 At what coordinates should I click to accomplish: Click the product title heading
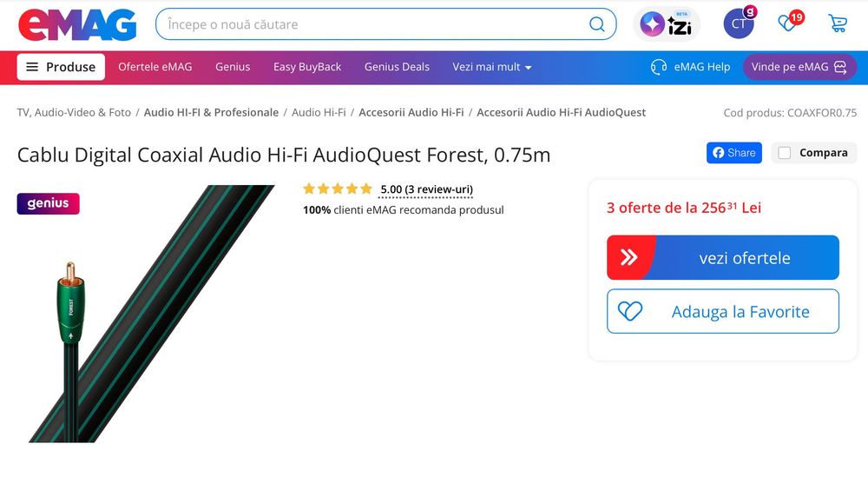point(284,156)
